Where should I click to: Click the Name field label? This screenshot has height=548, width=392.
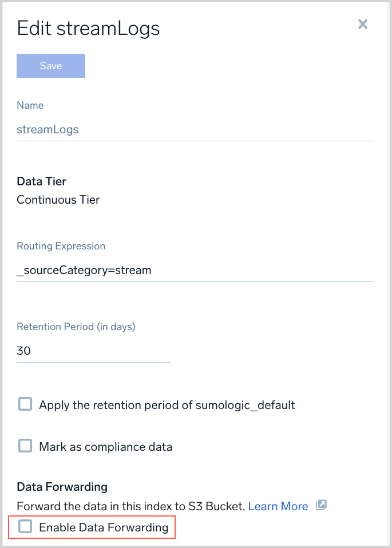pyautogui.click(x=30, y=105)
